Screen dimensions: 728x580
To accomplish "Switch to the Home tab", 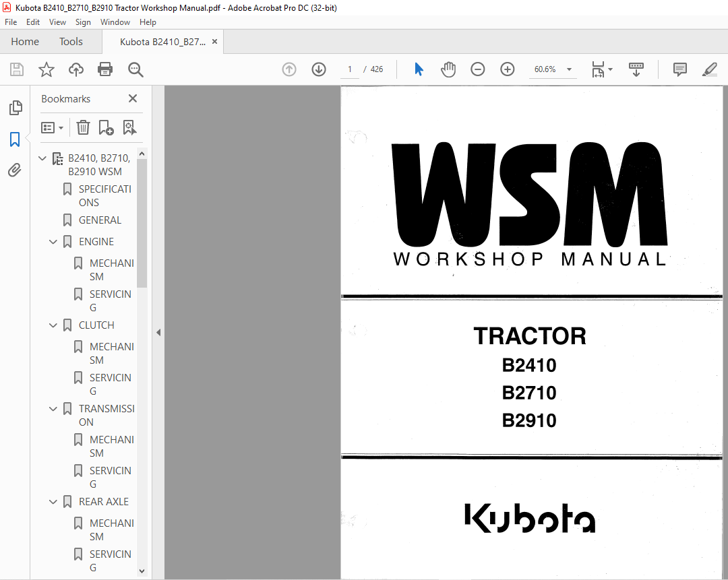I will coord(25,42).
